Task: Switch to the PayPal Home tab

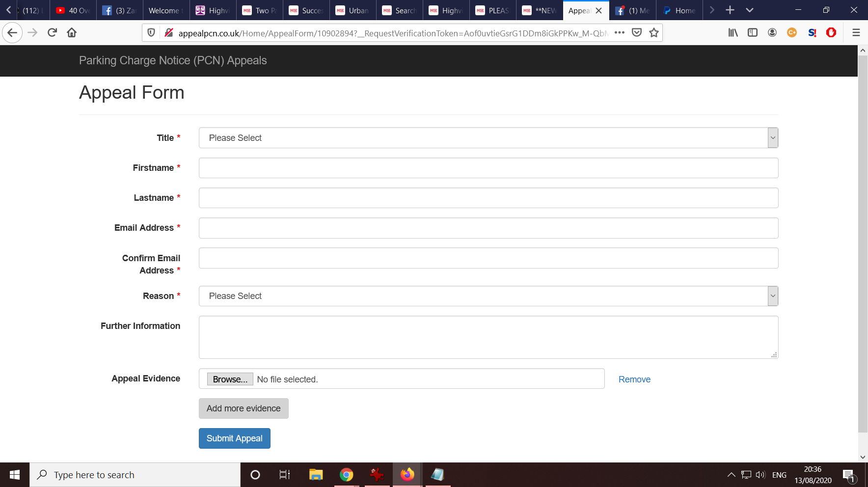Action: point(679,10)
